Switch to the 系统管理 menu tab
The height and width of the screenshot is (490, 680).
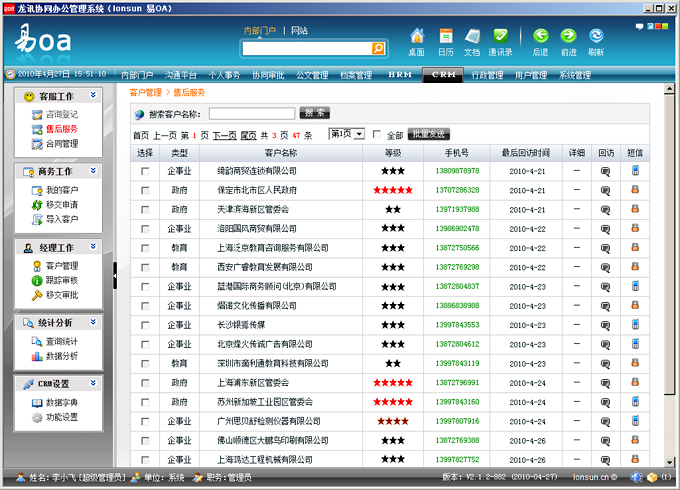575,75
